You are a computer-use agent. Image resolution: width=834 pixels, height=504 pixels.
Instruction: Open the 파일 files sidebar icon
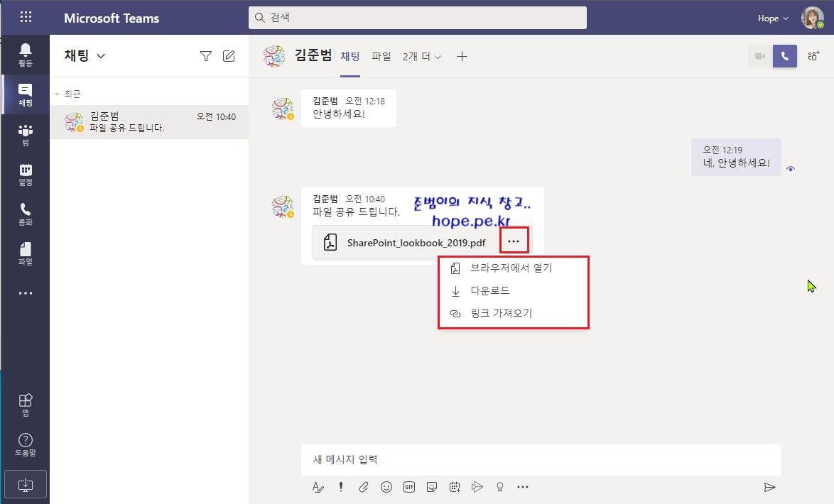pos(26,253)
